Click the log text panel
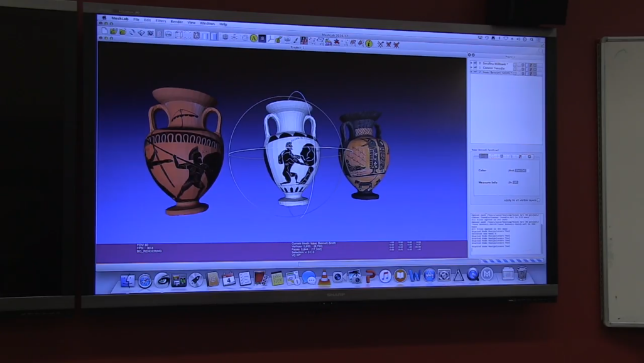The width and height of the screenshot is (644, 363). [506, 233]
